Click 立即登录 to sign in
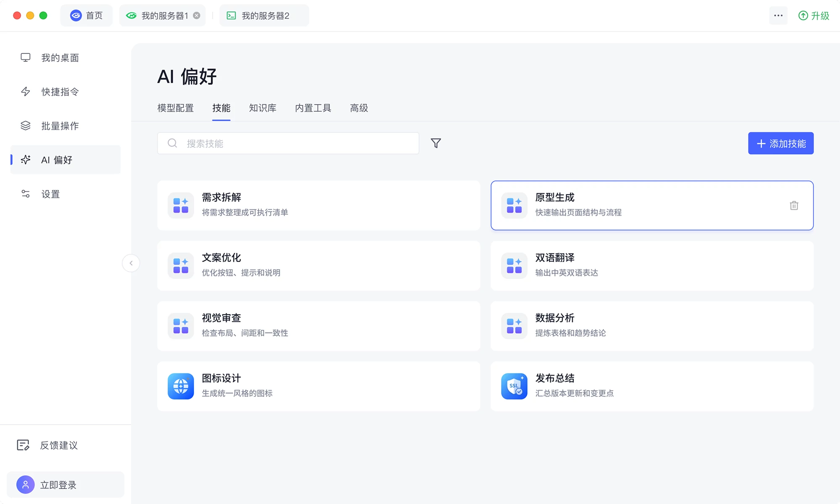The height and width of the screenshot is (504, 840). click(66, 485)
